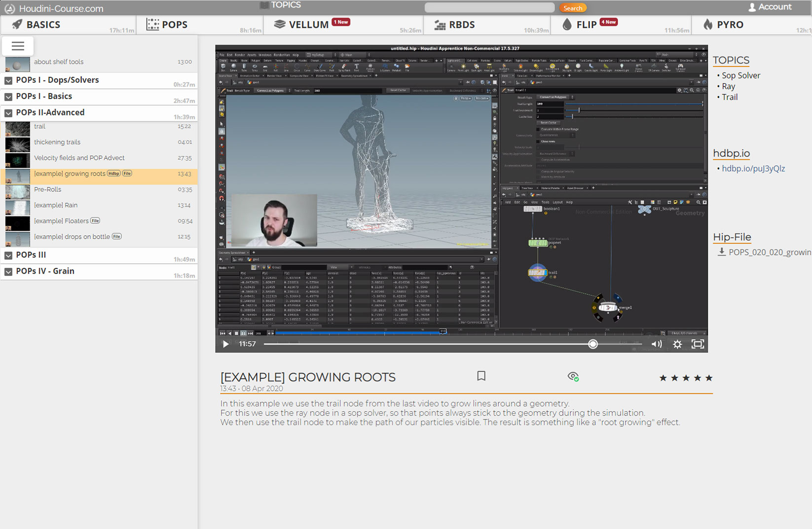Click the orange Search button
The image size is (812, 529).
point(573,8)
